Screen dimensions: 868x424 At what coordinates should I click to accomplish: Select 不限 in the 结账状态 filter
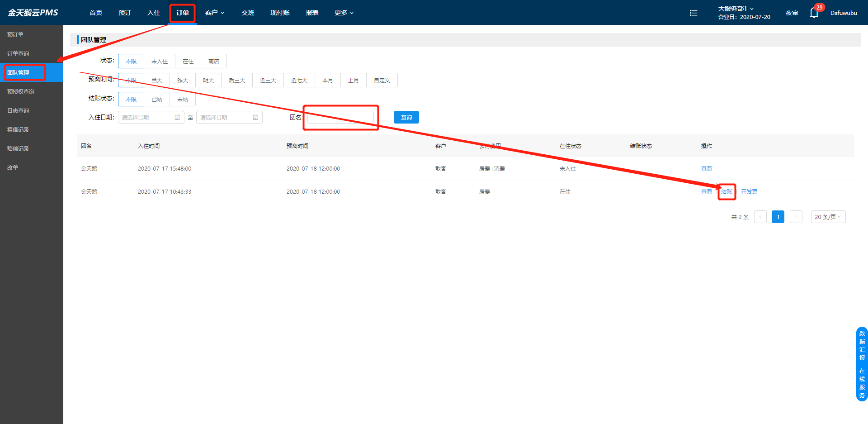point(131,100)
